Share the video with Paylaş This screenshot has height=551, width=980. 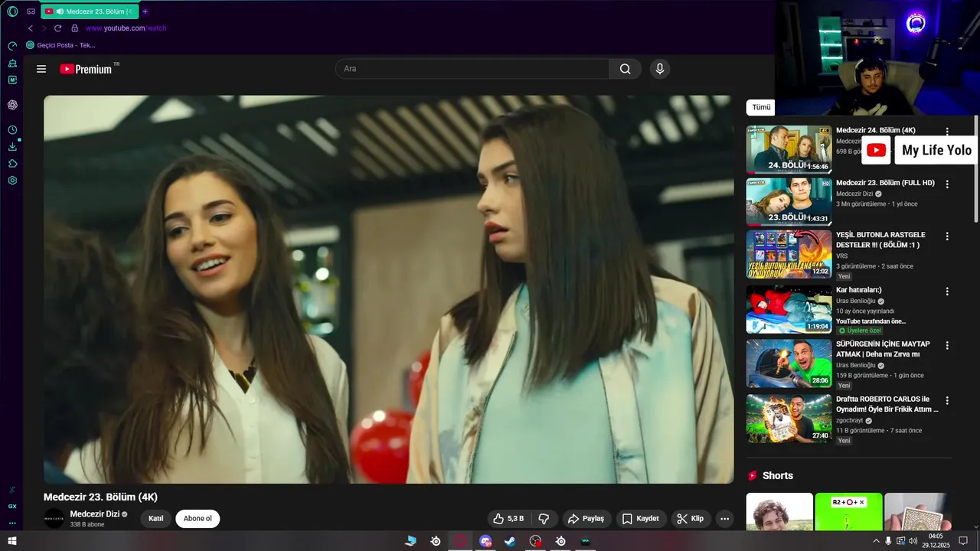[x=587, y=518]
